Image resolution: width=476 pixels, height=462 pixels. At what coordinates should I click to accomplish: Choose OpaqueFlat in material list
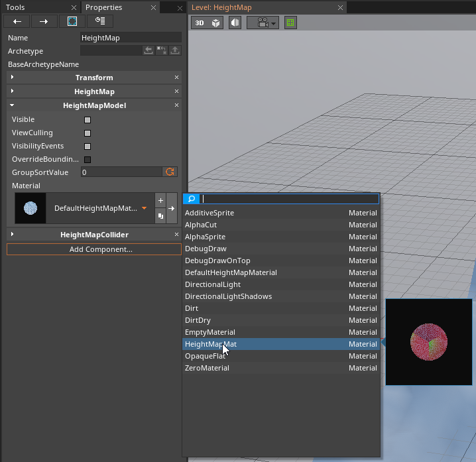(281, 356)
